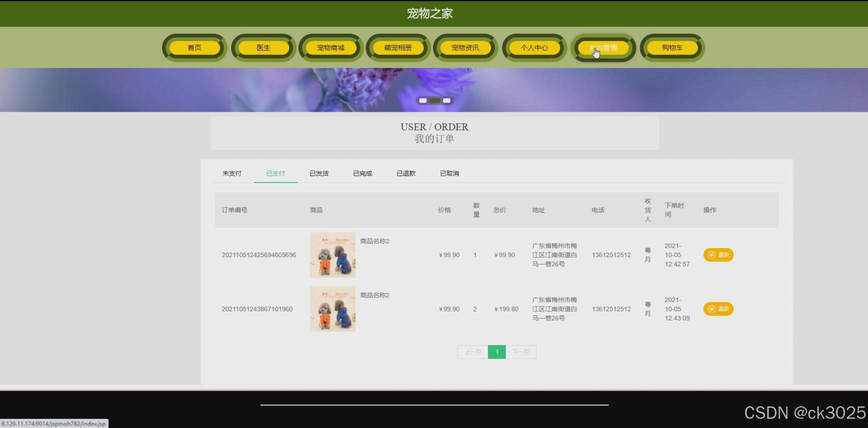This screenshot has height=428, width=868.
Task: Open the 首页 home nav button
Action: coord(194,48)
